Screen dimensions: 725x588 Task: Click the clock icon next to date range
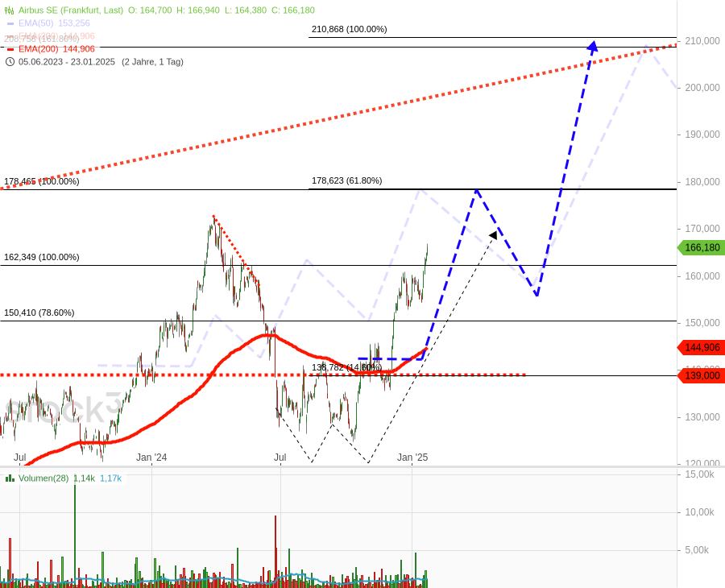[10, 62]
